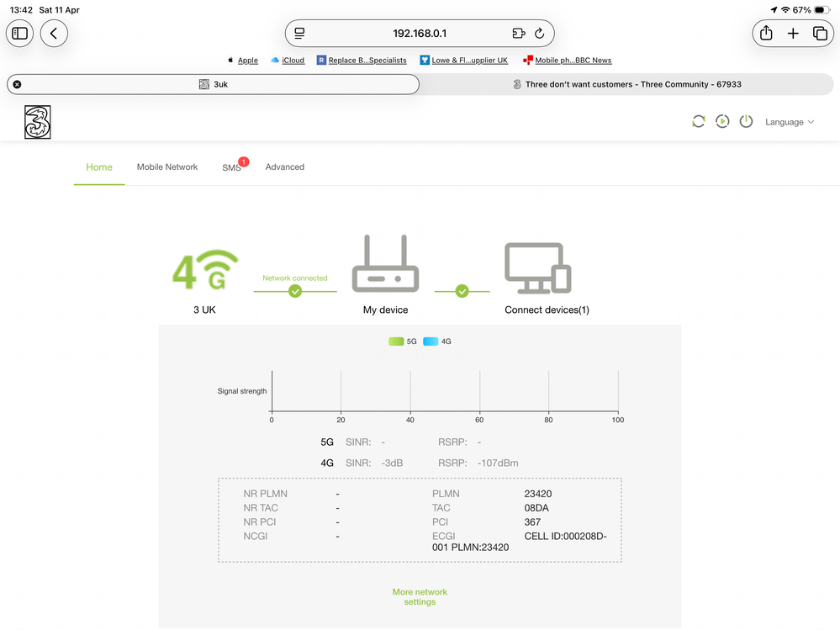This screenshot has height=630, width=840.
Task: Click the My device router icon
Action: pyautogui.click(x=385, y=263)
